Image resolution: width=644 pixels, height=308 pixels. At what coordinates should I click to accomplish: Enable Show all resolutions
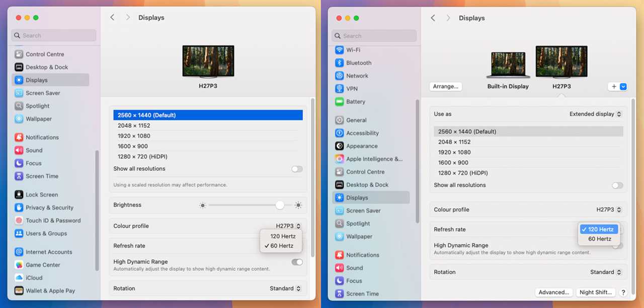coord(617,185)
